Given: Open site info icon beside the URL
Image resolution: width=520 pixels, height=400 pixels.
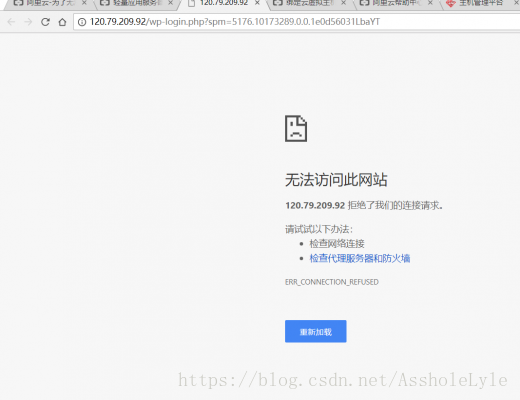Looking at the screenshot, I should [82, 22].
